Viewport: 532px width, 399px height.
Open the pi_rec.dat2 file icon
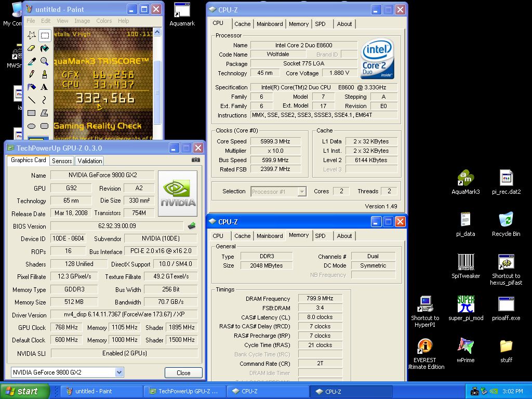[506, 182]
